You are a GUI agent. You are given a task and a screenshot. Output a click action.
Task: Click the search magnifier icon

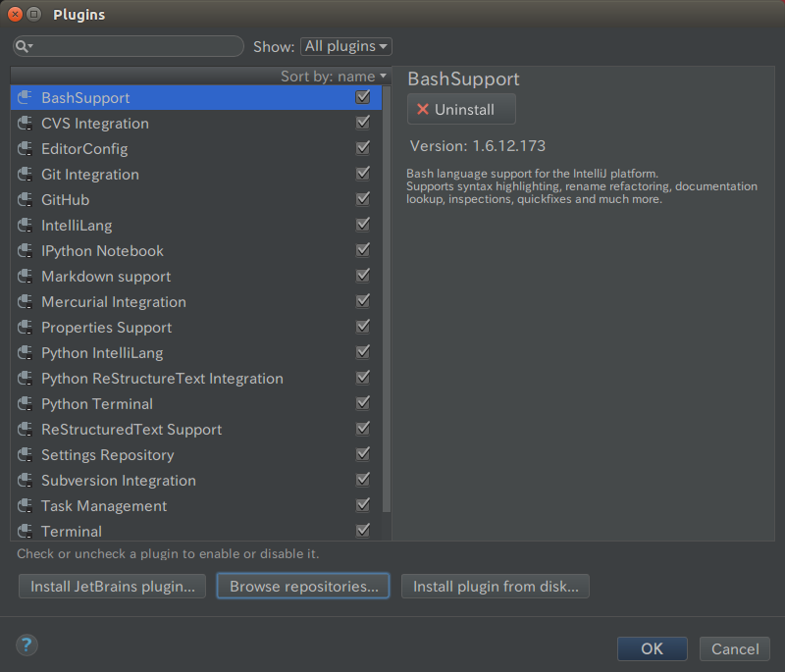24,46
